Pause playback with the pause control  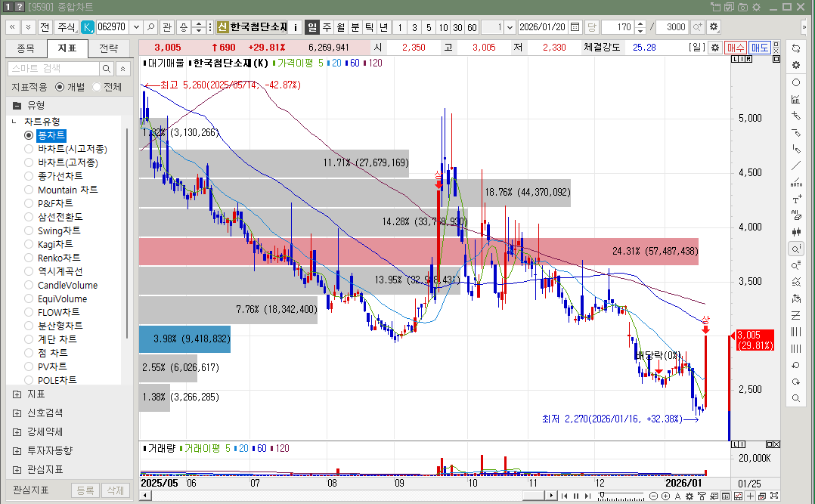(x=576, y=496)
